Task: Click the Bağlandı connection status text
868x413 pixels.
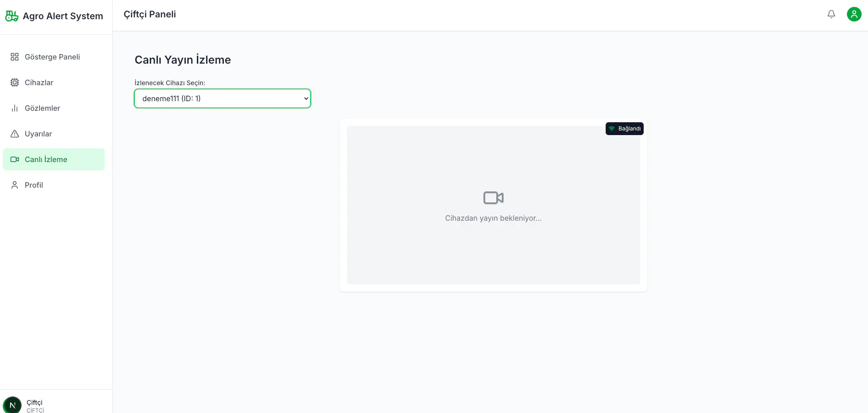Action: click(629, 129)
